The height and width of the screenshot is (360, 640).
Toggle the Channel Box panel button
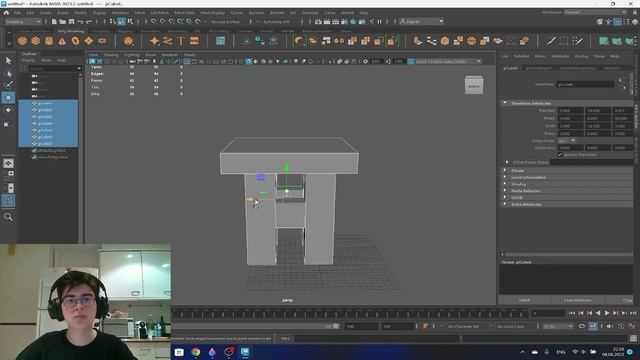(635, 22)
